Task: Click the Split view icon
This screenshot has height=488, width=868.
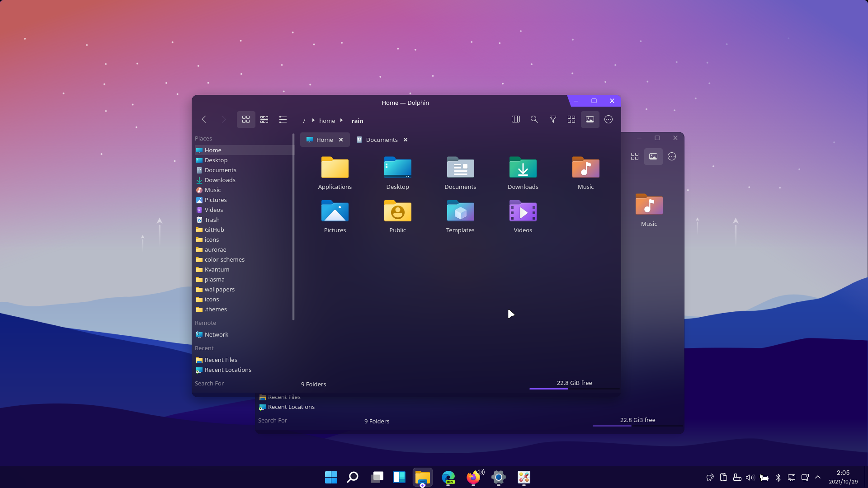Action: [516, 119]
